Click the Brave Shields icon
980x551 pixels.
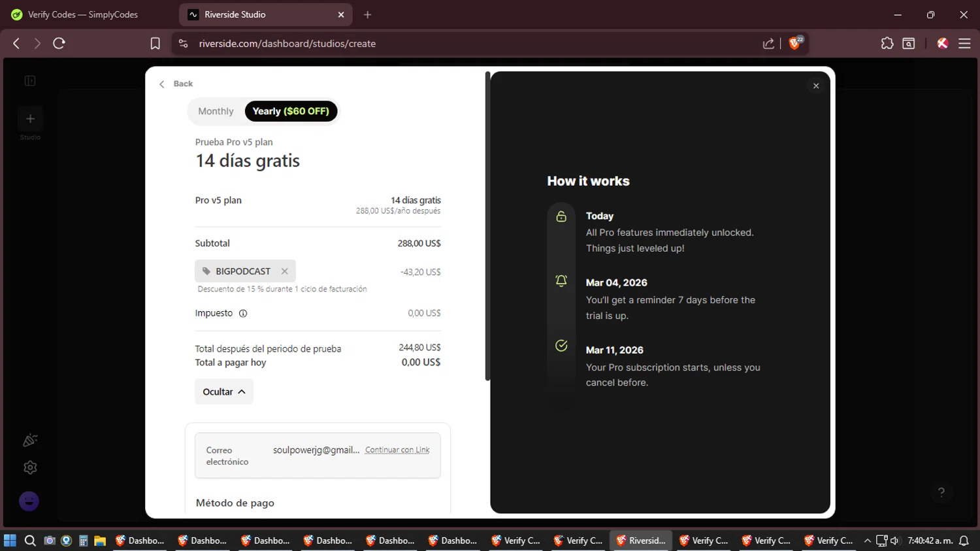(x=796, y=43)
